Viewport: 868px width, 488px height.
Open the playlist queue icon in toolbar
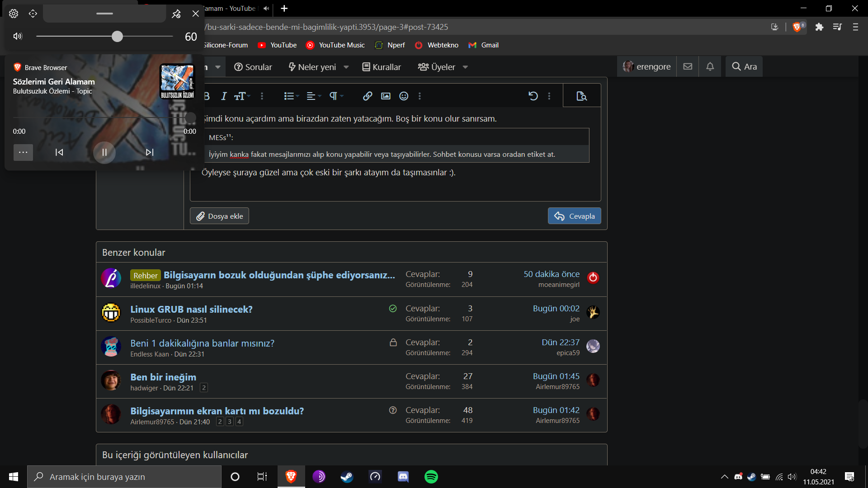pyautogui.click(x=837, y=27)
